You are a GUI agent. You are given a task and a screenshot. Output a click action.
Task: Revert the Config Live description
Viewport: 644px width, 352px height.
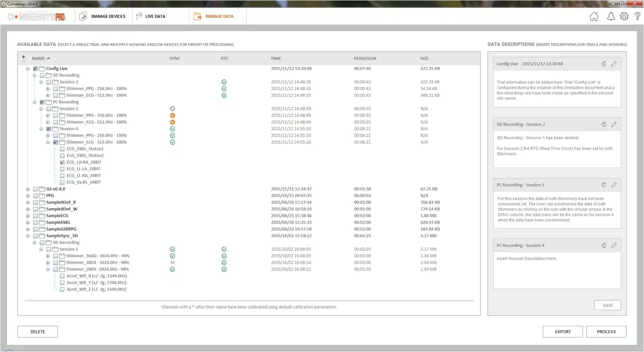(x=604, y=64)
